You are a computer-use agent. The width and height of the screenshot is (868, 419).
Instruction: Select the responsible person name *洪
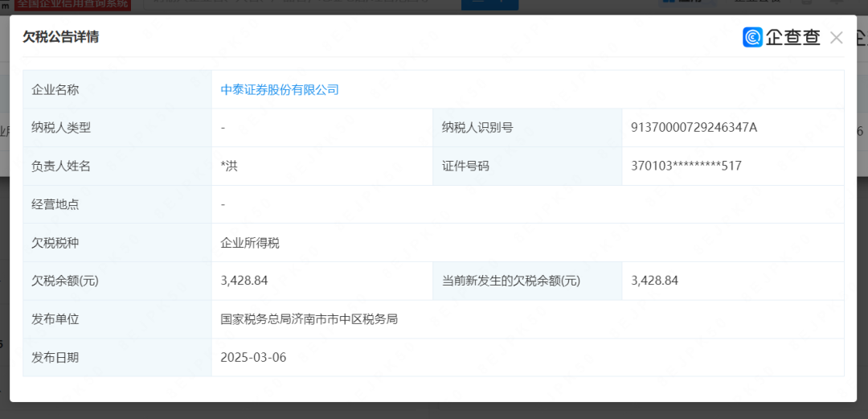229,166
